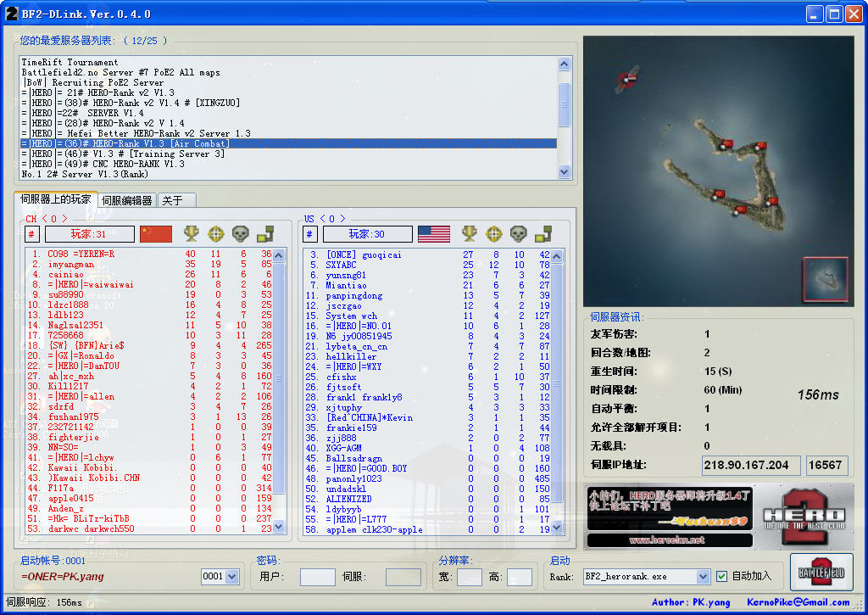868x615 pixels.
Task: Click the minimap thumbnail in map corner
Action: click(x=826, y=280)
